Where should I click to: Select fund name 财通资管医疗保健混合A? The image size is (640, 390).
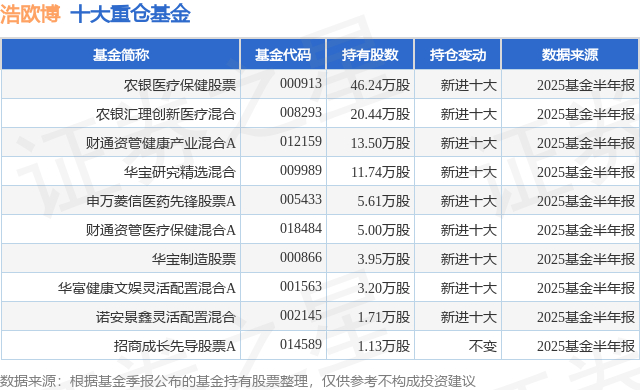pyautogui.click(x=161, y=230)
